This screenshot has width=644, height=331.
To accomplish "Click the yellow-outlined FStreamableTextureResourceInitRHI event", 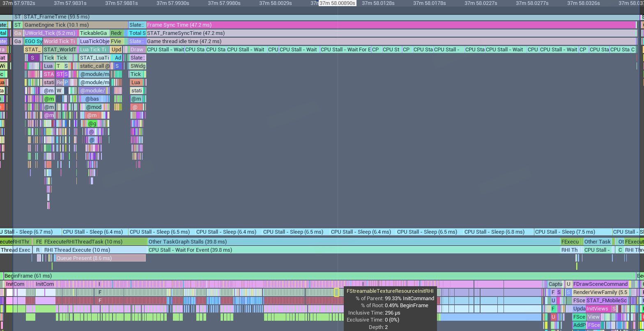I will click(336, 292).
